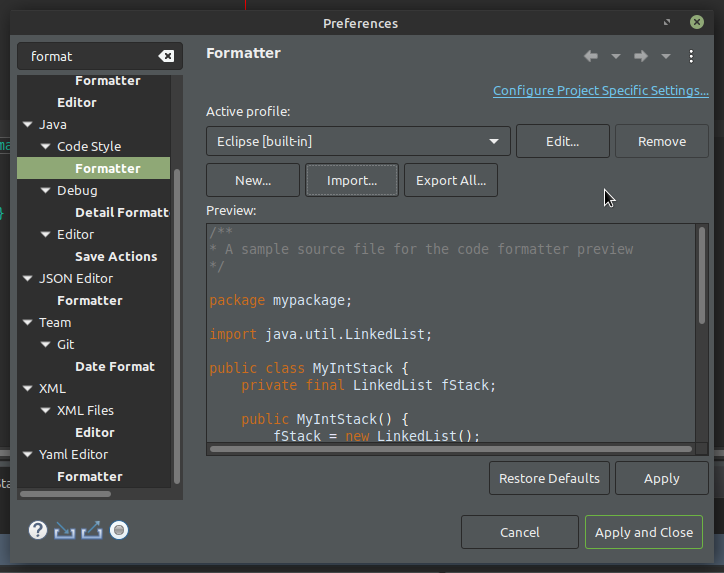Open Configure Project Specific Settings link
724x573 pixels.
[x=601, y=90]
